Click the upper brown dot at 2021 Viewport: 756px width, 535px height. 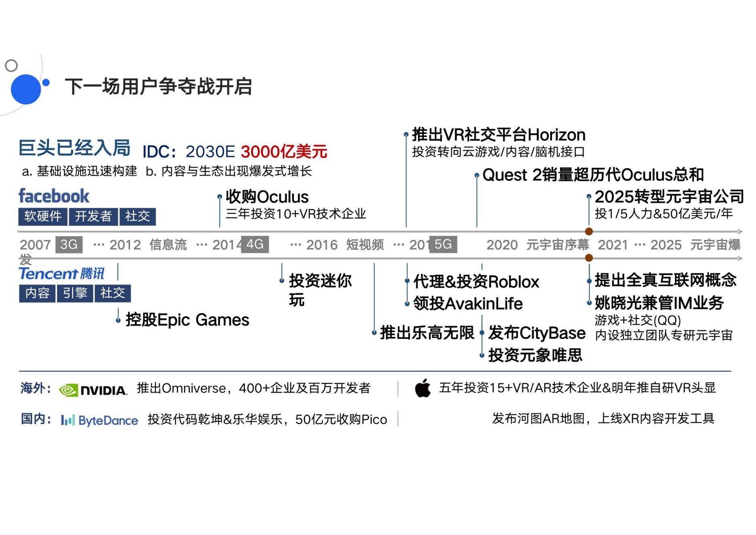tap(589, 232)
